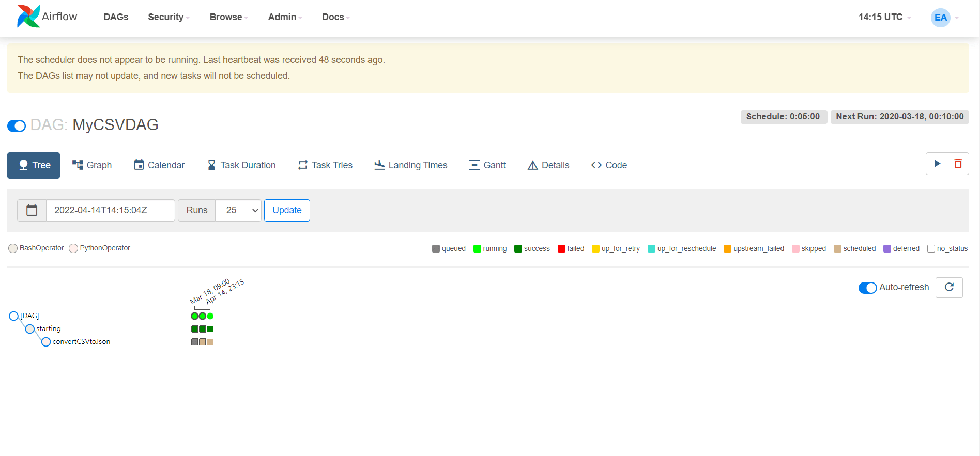Screen dimensions: 980x456
Task: Click the convertCSVtoJson tree node circle
Action: pyautogui.click(x=46, y=342)
